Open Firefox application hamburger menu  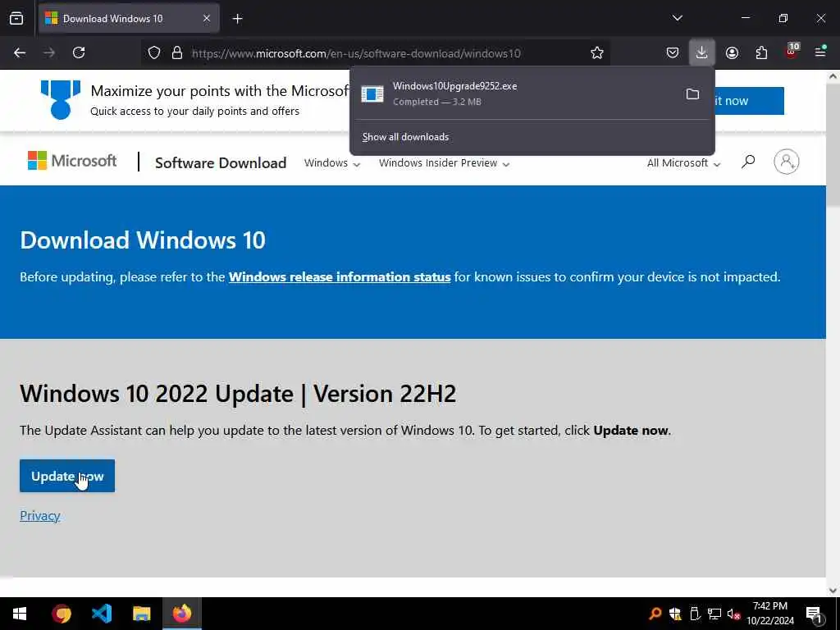pyautogui.click(x=820, y=52)
